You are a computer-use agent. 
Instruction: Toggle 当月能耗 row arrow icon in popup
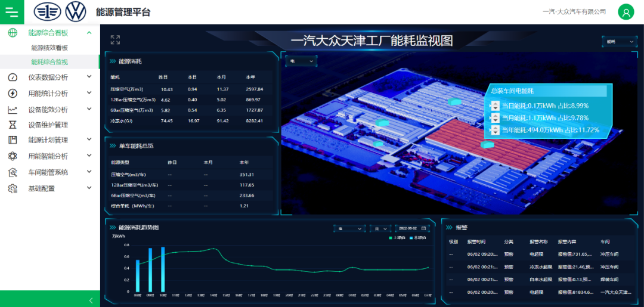(495, 118)
